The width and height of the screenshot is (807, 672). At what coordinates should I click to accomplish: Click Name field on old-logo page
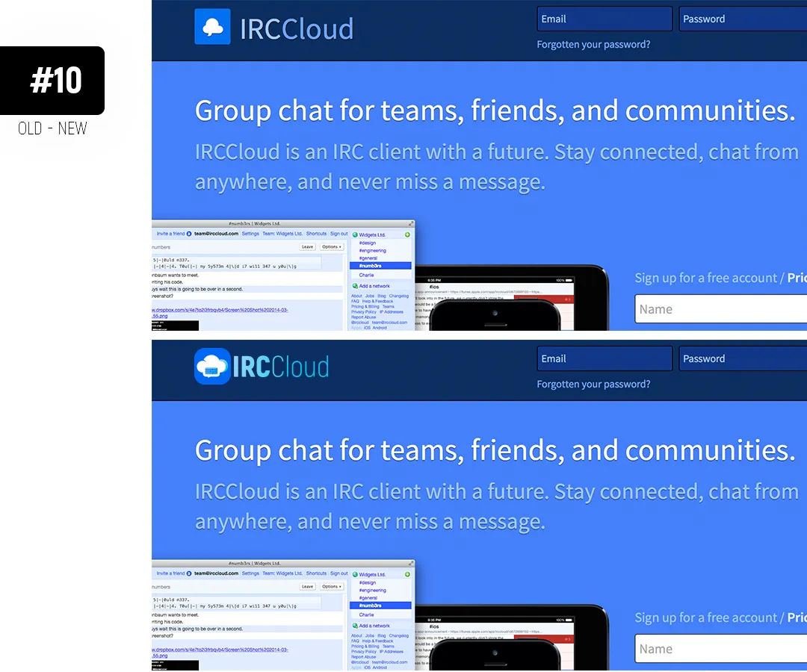click(x=720, y=309)
